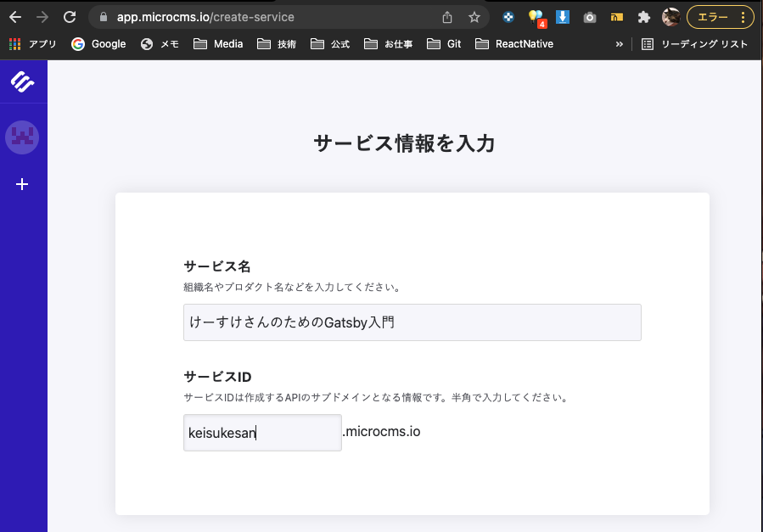763x532 pixels.
Task: Add a new service with plus icon
Action: [22, 184]
